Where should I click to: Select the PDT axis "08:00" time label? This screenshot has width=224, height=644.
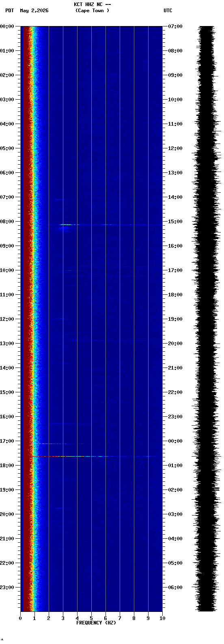point(7,222)
